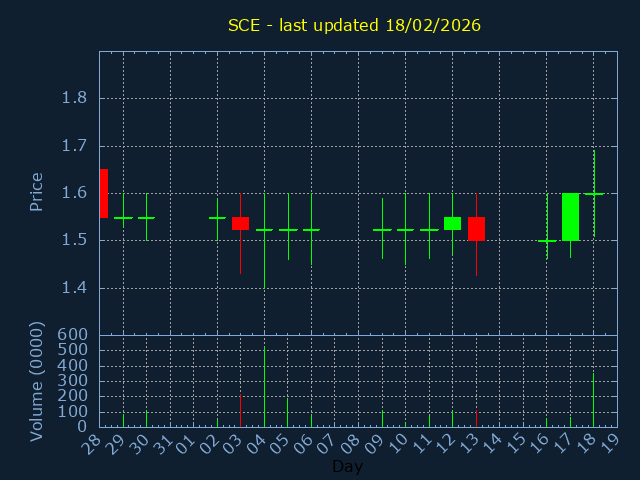The width and height of the screenshot is (640, 480).
Task: Click the Day axis label
Action: pos(347,466)
